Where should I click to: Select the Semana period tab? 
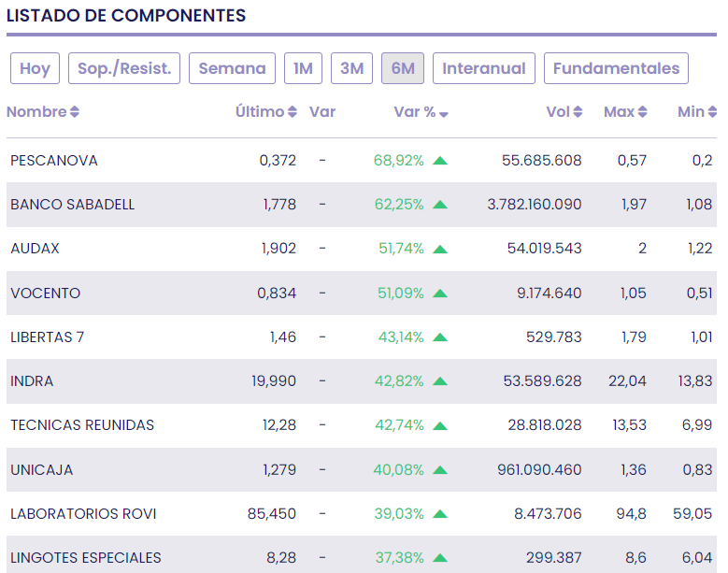click(x=232, y=68)
